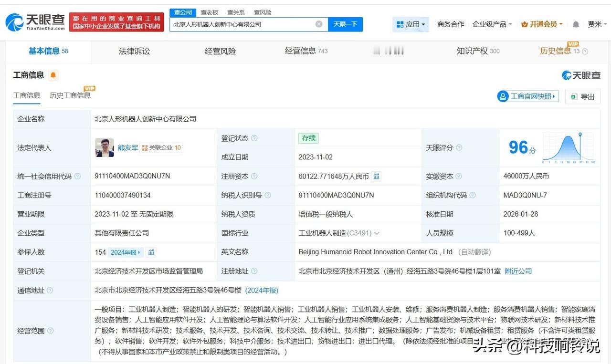Click the English name Beijing Humanoid Robot Innovation Center
The image size is (611, 364).
point(376,252)
